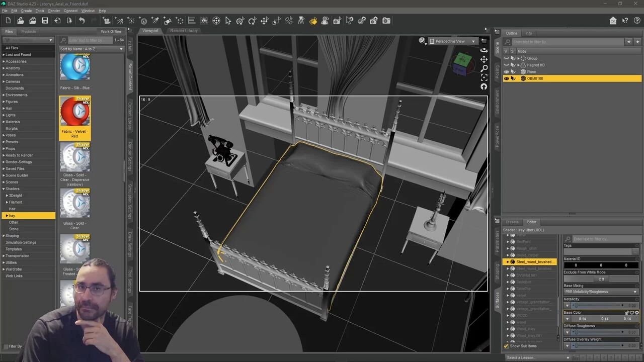Click the Render camera icon
Image resolution: width=644 pixels, height=362 pixels.
(x=386, y=21)
